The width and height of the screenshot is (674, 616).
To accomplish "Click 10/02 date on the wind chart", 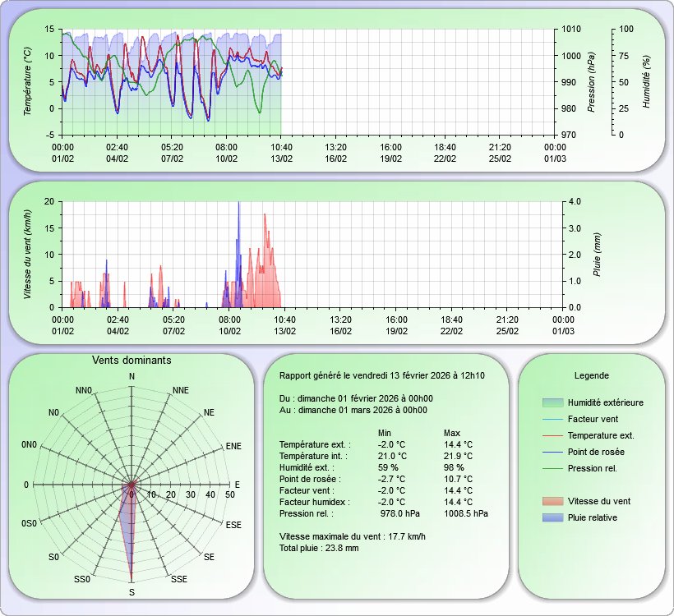I will point(229,331).
